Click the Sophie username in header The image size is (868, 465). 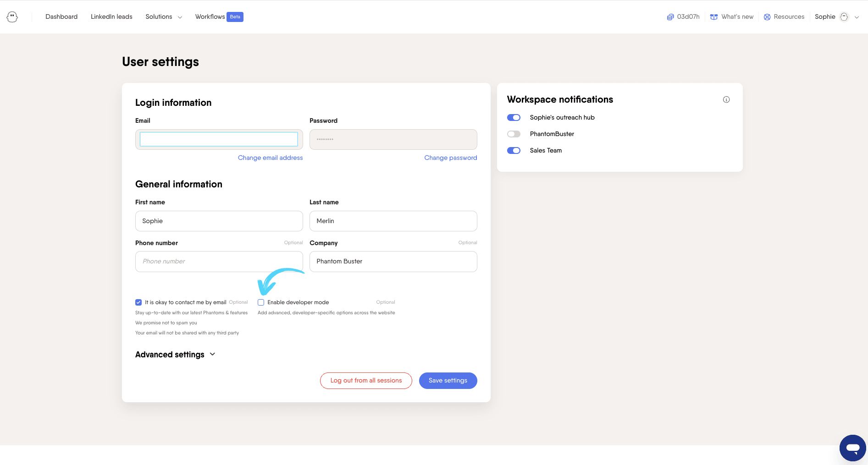(x=825, y=17)
